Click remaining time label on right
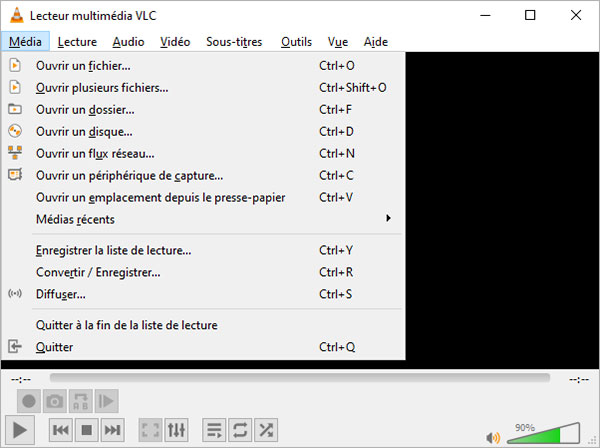The width and height of the screenshot is (600, 448). click(579, 379)
